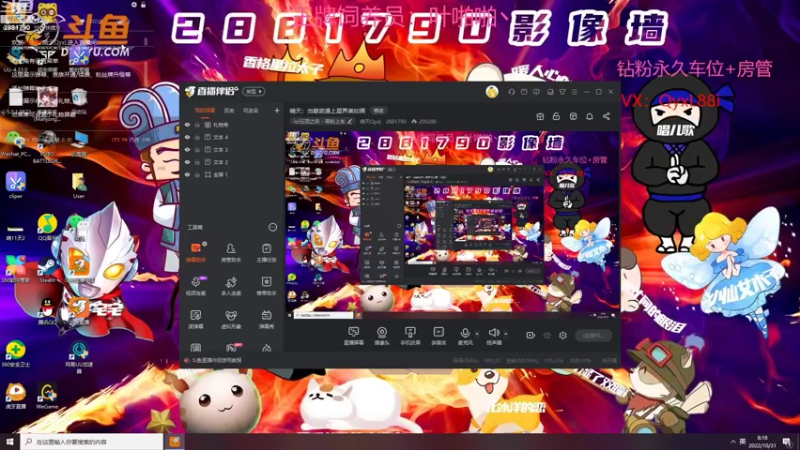Screen dimensions: 800x450
Task: Toggle visibility eye of 全屏 1 source
Action: point(187,174)
